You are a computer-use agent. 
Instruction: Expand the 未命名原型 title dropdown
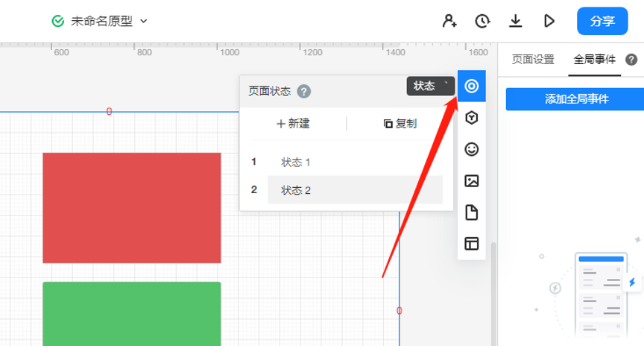144,22
